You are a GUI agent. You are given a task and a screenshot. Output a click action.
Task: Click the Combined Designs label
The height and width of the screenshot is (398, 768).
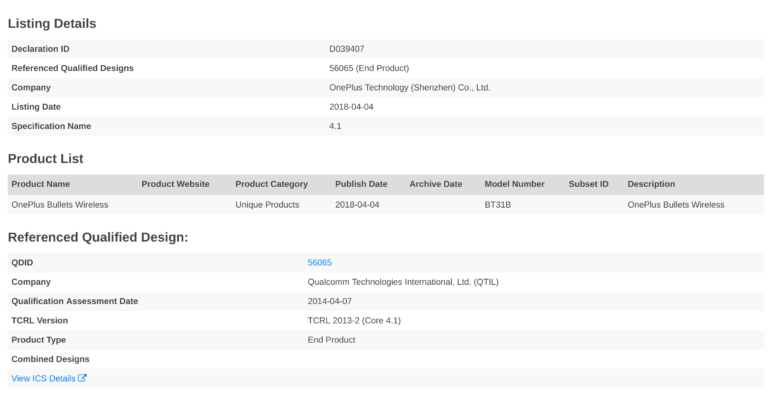tap(50, 359)
